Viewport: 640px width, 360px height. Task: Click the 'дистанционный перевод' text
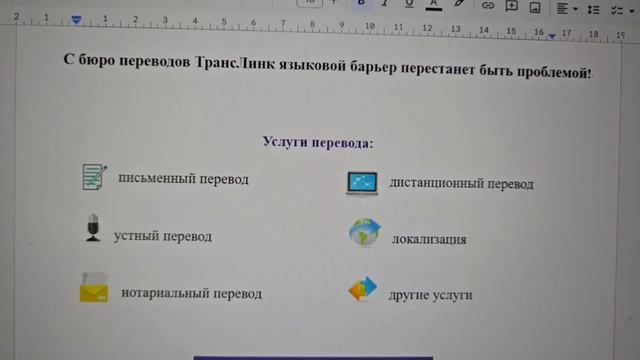(x=461, y=184)
